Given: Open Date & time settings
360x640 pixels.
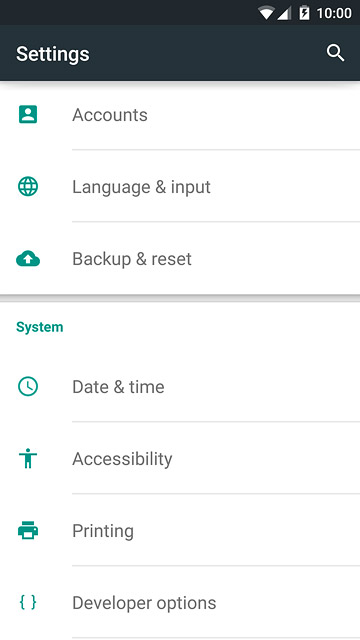Looking at the screenshot, I should click(x=180, y=387).
